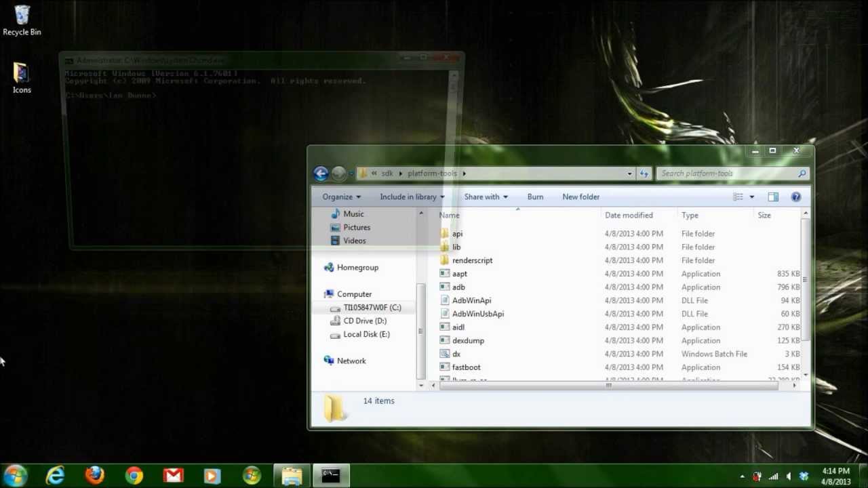The height and width of the screenshot is (488, 868).
Task: Click the New folder button
Action: click(x=580, y=197)
